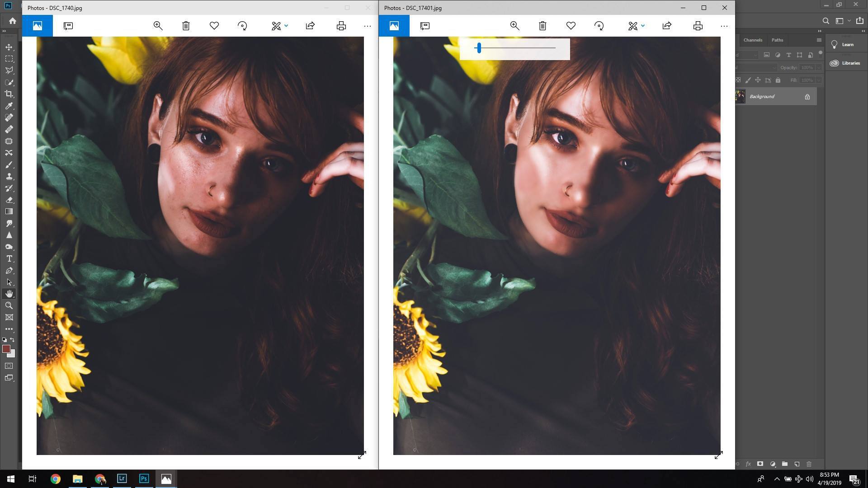Zoom into DSC_17401.jpg with magnifier icon
868x488 pixels.
click(514, 26)
